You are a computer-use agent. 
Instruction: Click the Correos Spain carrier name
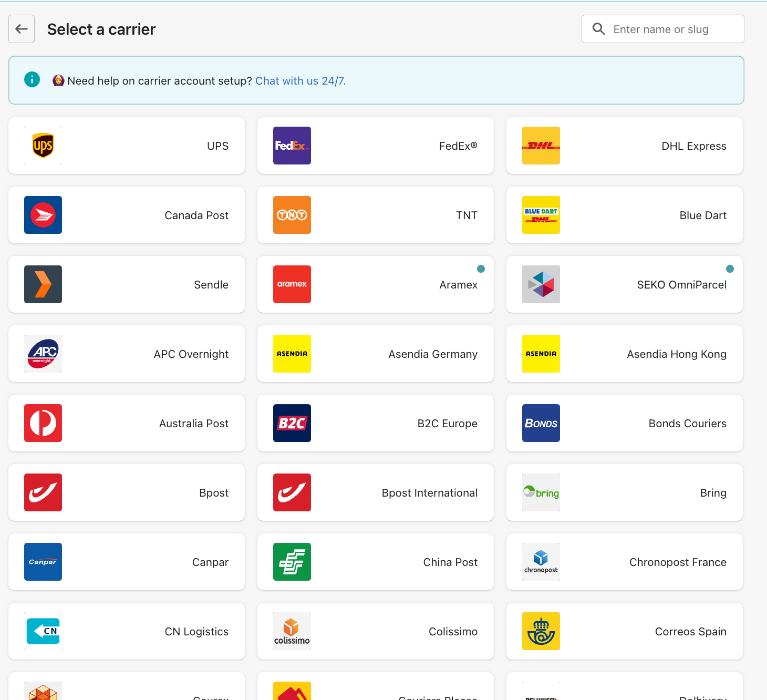691,632
